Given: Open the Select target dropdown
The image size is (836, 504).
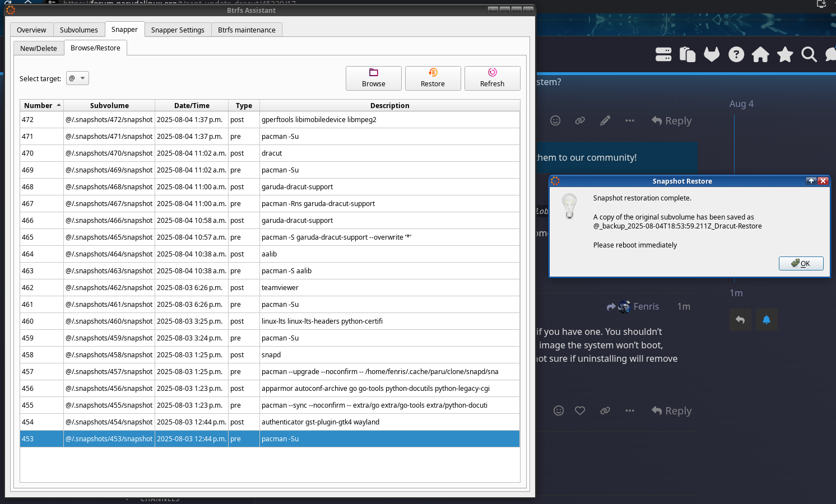Looking at the screenshot, I should coord(77,78).
